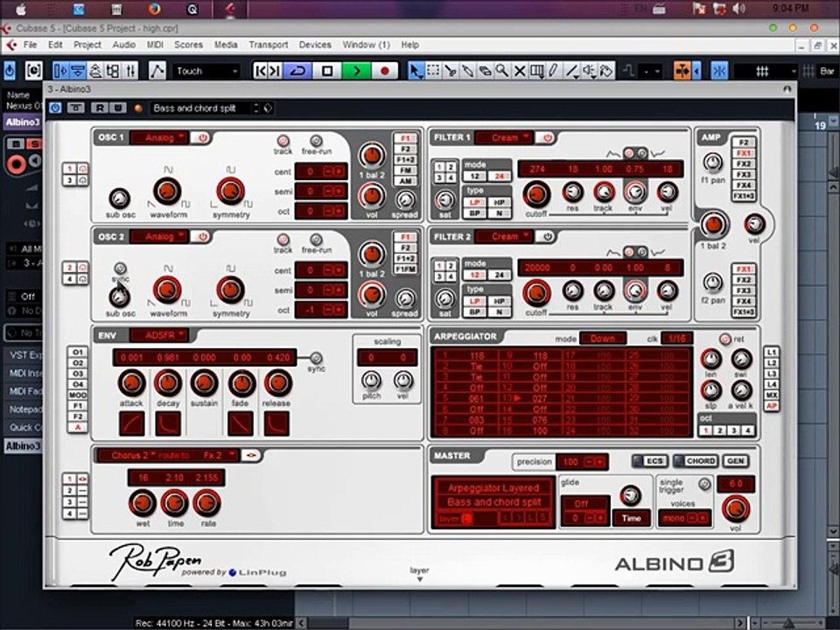Select the Play speaker tool
Image resolution: width=840 pixels, height=630 pixels.
(x=589, y=71)
